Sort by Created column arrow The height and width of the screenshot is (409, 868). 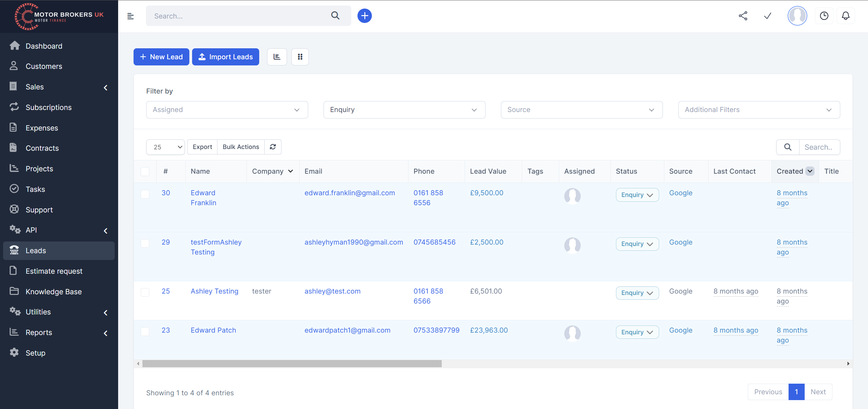click(x=810, y=171)
